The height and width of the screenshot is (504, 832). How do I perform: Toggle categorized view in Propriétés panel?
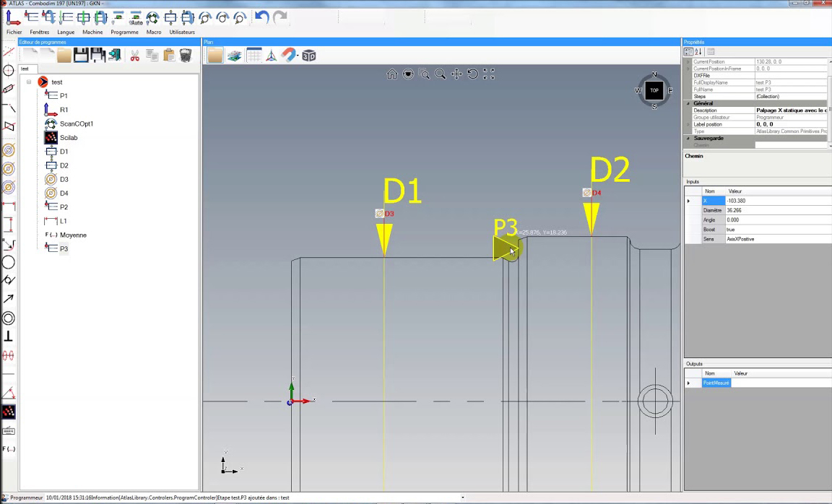coord(688,52)
